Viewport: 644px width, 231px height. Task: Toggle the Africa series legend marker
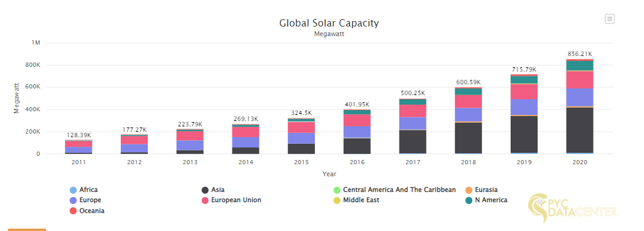[x=73, y=190]
